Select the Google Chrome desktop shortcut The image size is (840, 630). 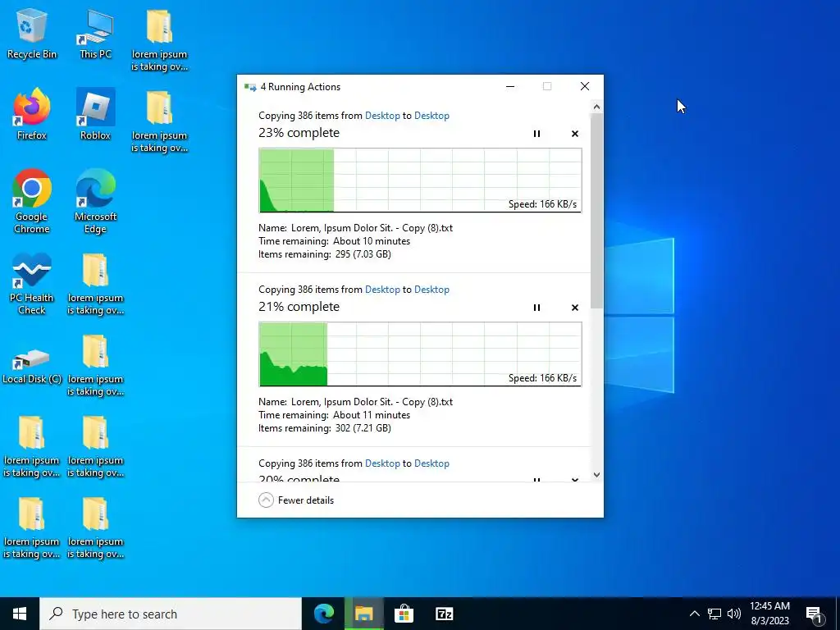(32, 202)
